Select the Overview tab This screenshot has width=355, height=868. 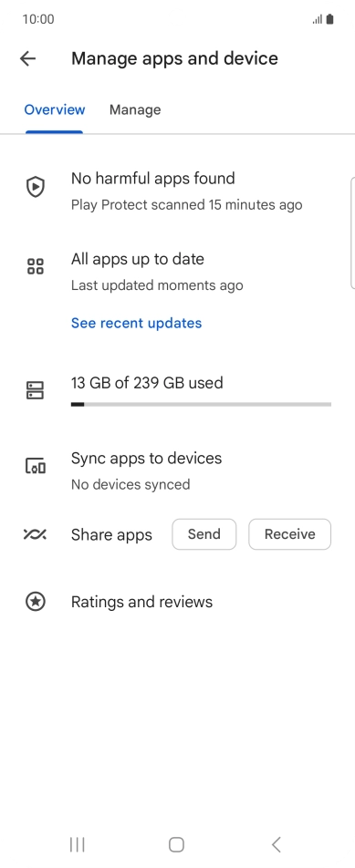pyautogui.click(x=54, y=109)
